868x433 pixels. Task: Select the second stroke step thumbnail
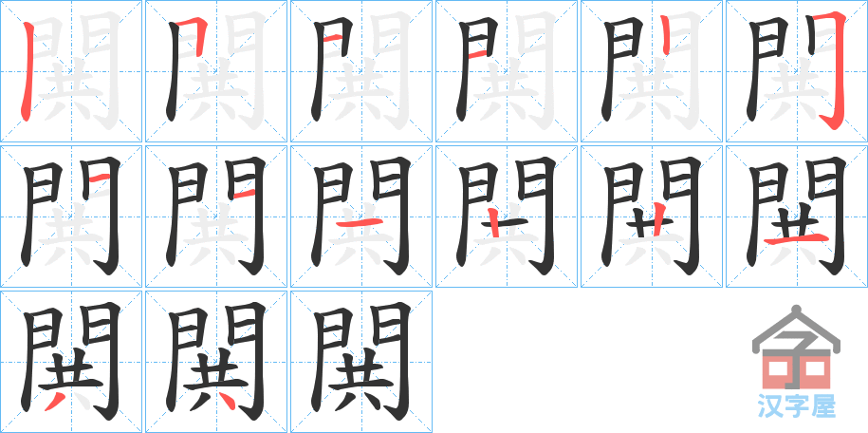pyautogui.click(x=216, y=71)
